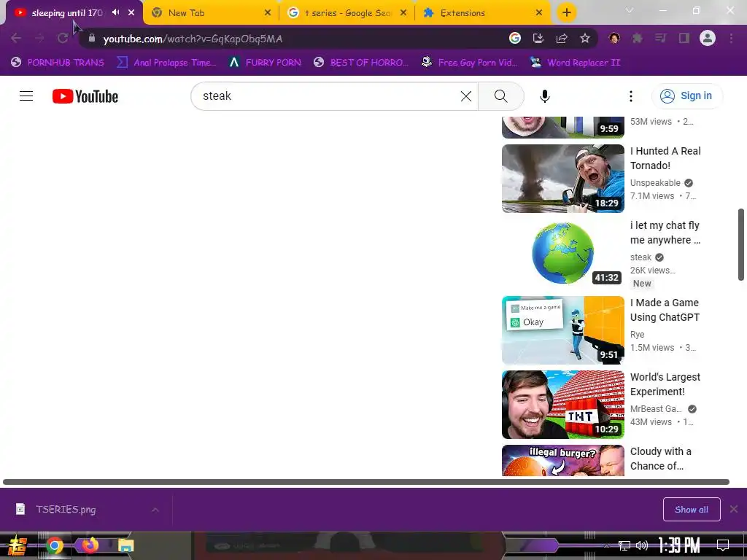The image size is (747, 560).
Task: Open the avatar extension icon
Action: click(614, 38)
